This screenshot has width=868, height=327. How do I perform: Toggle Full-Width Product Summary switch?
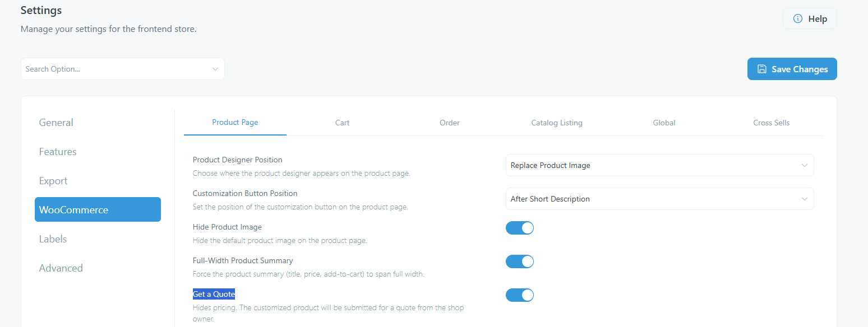point(520,261)
